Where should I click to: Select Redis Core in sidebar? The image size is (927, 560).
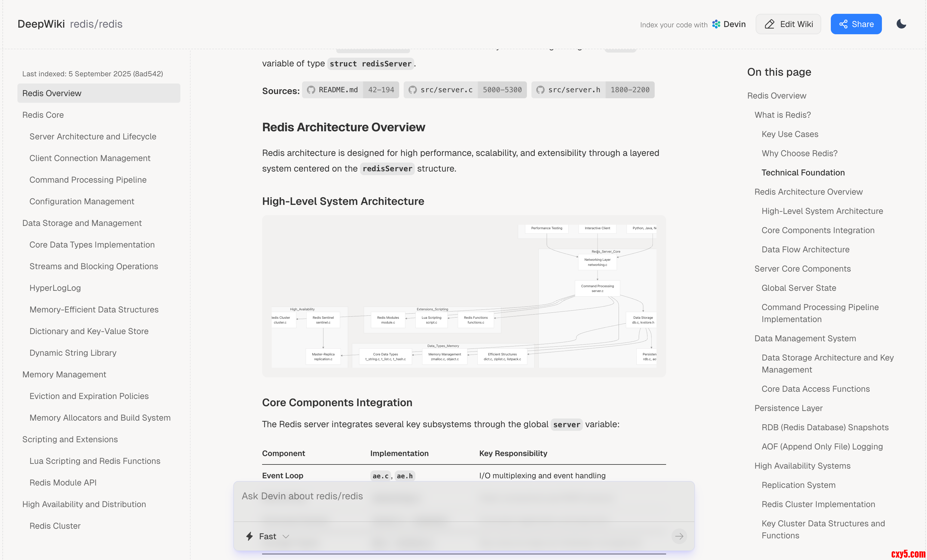click(x=43, y=115)
